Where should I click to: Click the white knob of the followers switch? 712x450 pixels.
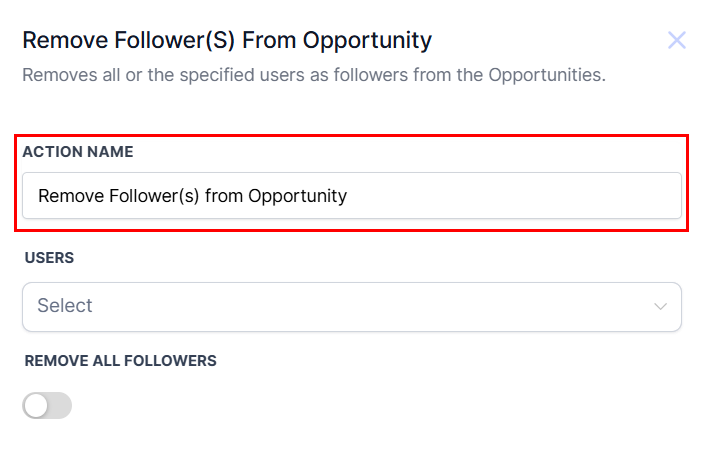[x=37, y=405]
